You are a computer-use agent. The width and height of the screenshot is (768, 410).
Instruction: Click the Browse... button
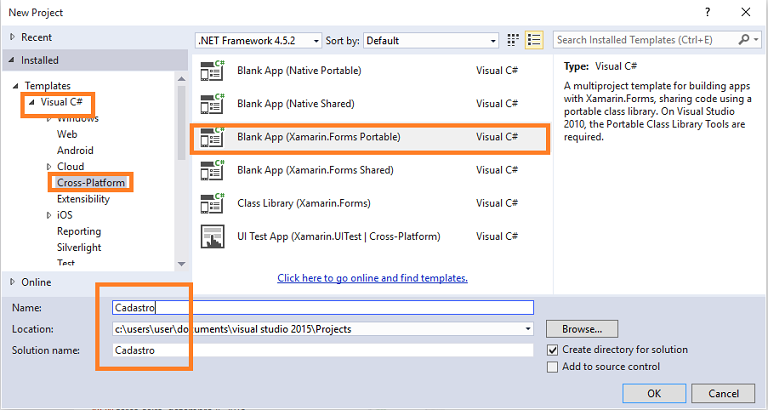tap(582, 329)
